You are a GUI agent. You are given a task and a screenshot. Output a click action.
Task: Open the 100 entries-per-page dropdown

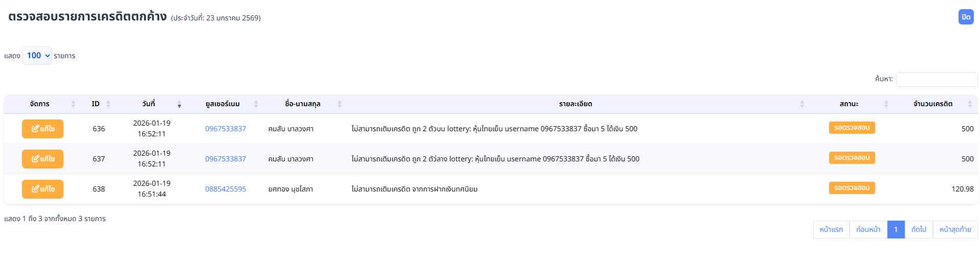click(37, 56)
